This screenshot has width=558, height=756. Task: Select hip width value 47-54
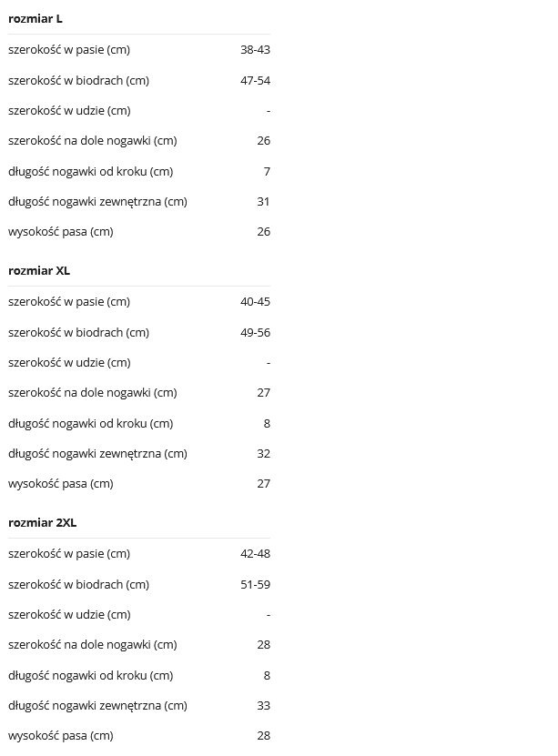click(x=255, y=80)
